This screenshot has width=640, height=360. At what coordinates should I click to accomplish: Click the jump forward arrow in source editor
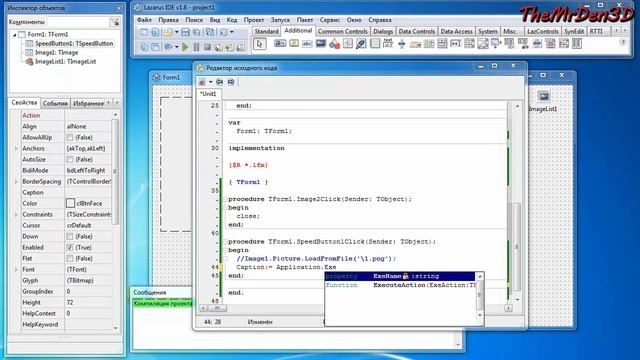(231, 82)
